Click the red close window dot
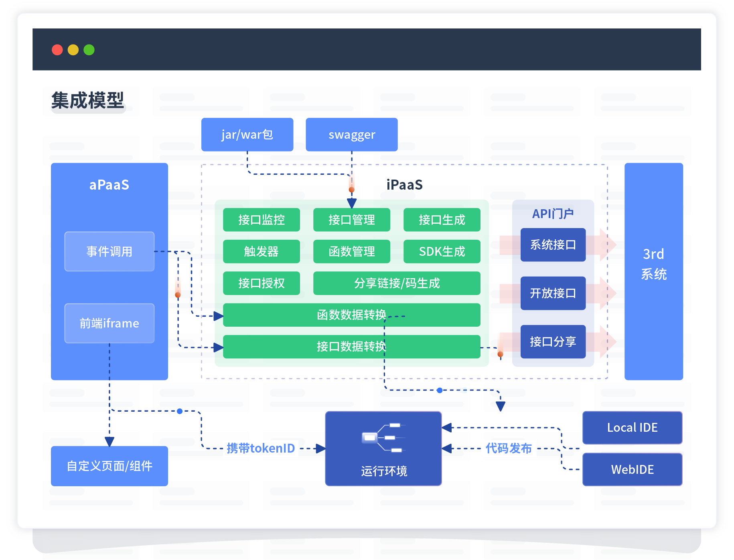 57,50
